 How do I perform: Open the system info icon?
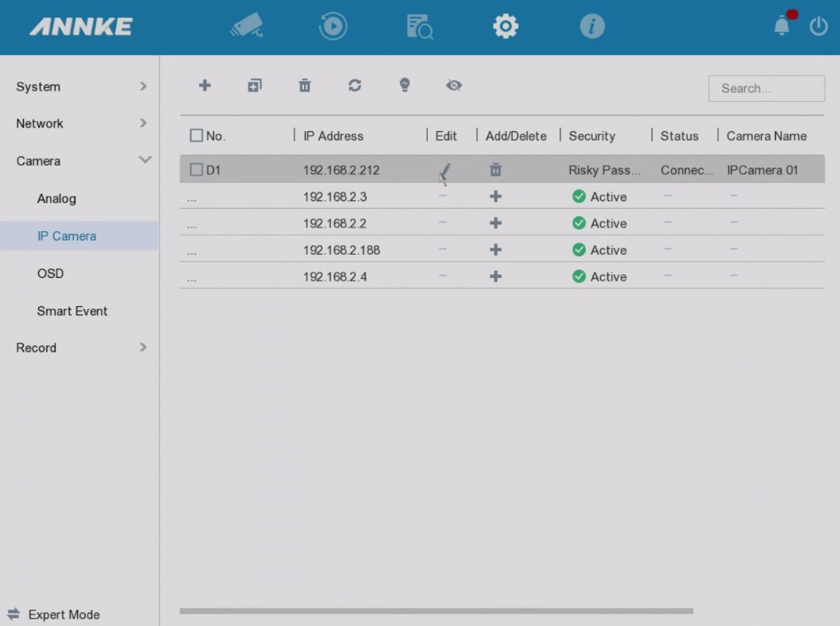[x=591, y=27]
